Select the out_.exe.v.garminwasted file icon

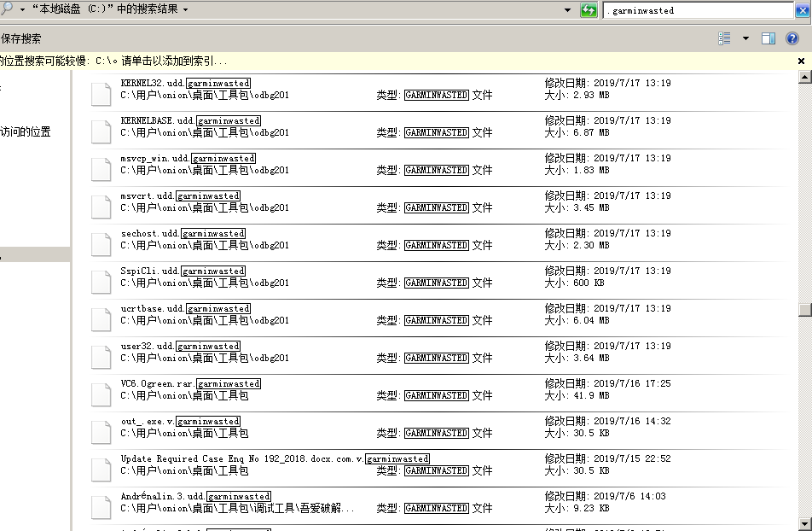pyautogui.click(x=101, y=433)
